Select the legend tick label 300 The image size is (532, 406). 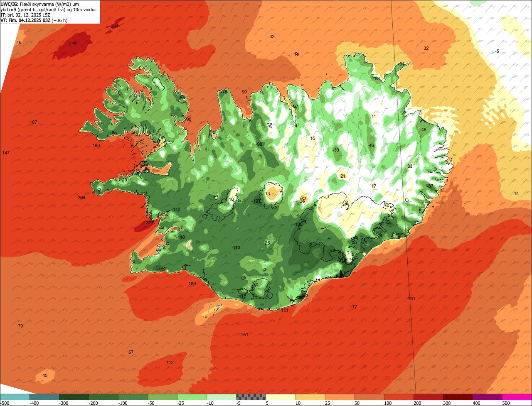(x=446, y=403)
